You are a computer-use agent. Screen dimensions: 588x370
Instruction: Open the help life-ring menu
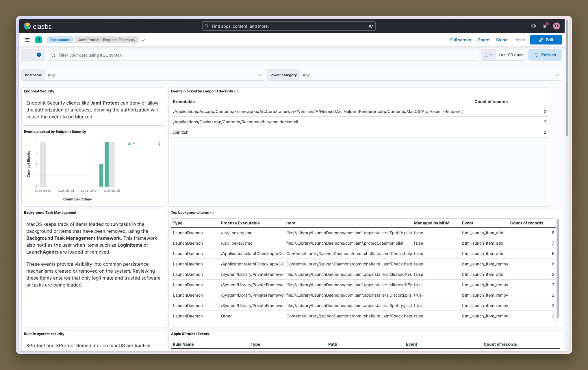pyautogui.click(x=533, y=26)
